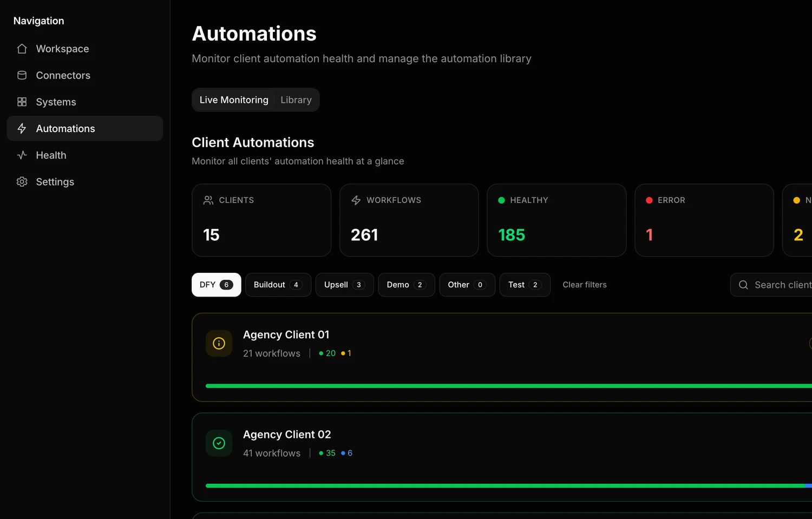The width and height of the screenshot is (812, 519).
Task: Click the Clear filters link
Action: [x=585, y=285]
